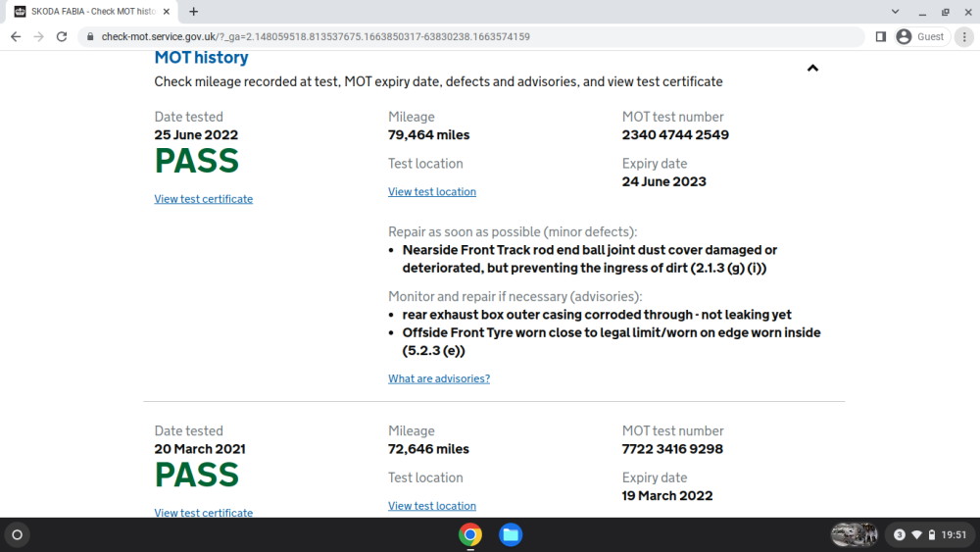Click the Offside Front Tyre advisory text
Viewport: 980px width, 552px height.
[x=612, y=341]
